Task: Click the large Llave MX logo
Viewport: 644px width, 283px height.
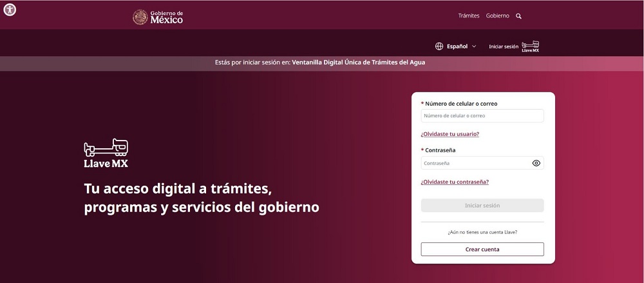Action: pyautogui.click(x=106, y=153)
